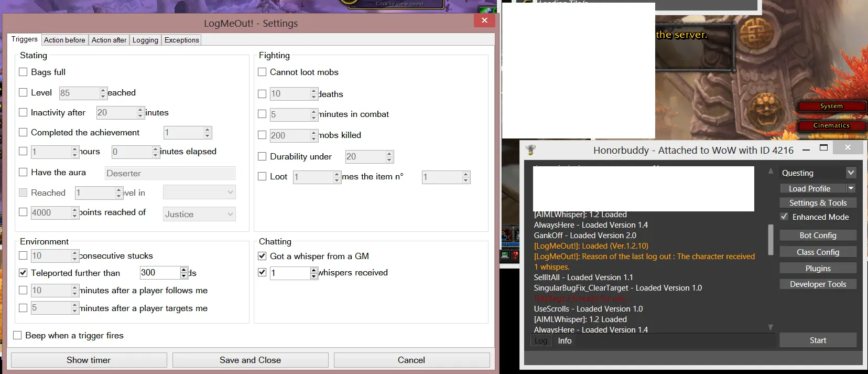Open the Justice points type dropdown

[199, 214]
